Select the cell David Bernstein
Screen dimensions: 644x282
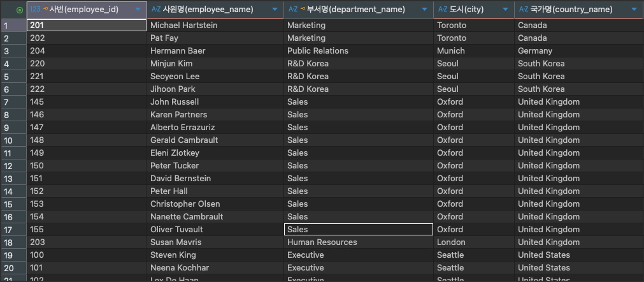[x=215, y=179]
